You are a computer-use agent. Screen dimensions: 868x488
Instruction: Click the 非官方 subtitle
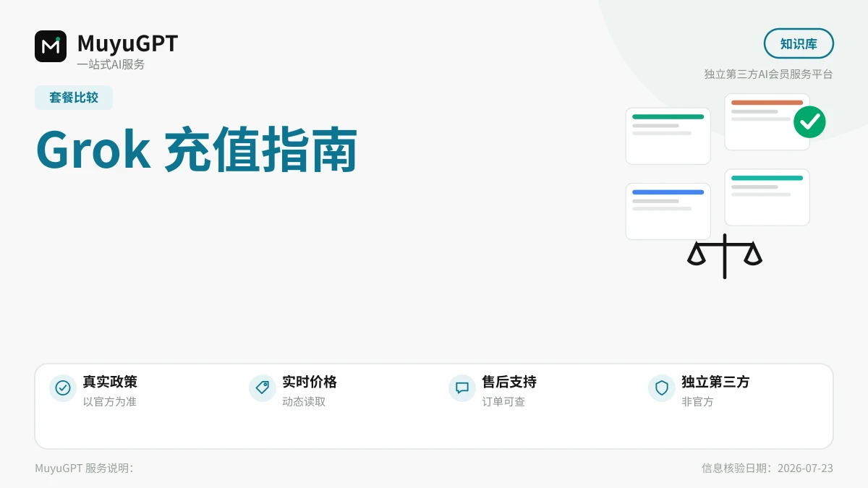pyautogui.click(x=697, y=402)
